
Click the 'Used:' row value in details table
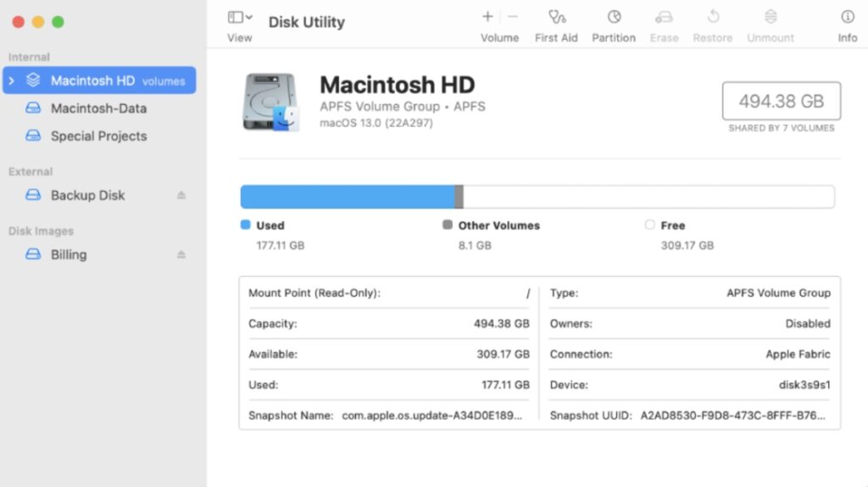(505, 384)
